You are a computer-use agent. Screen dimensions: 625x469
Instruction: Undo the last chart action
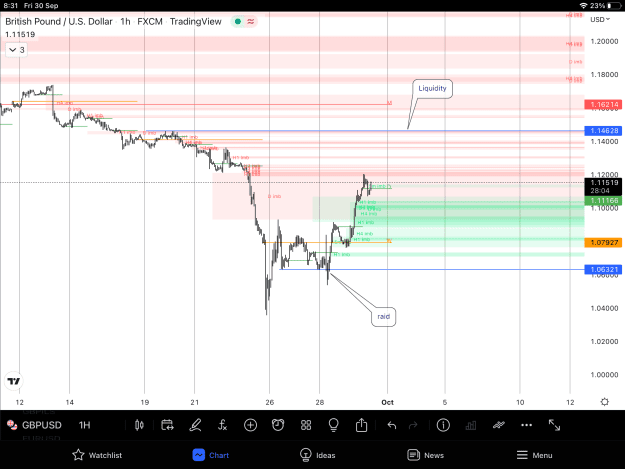pyautogui.click(x=391, y=425)
